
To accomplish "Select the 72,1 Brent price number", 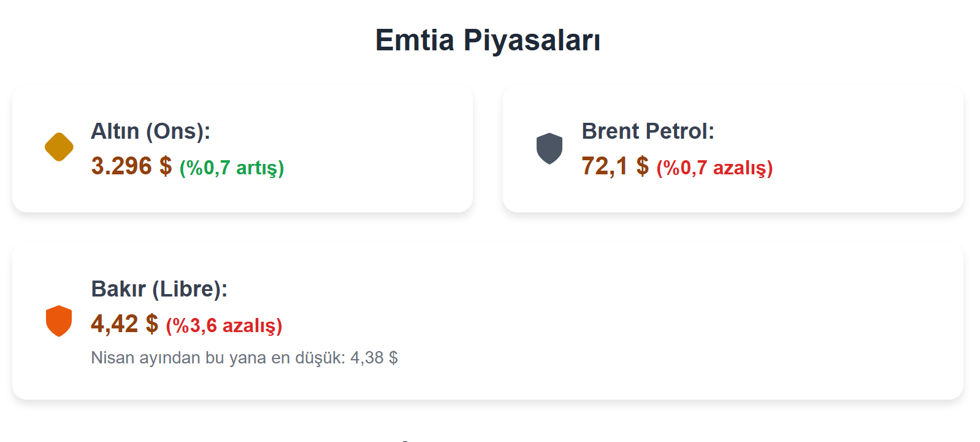I will point(605,166).
